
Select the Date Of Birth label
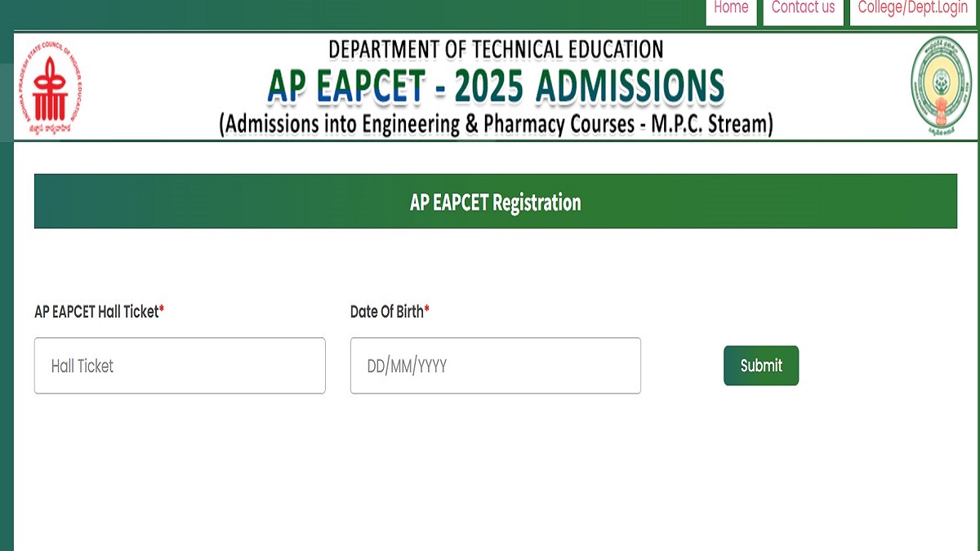[387, 311]
